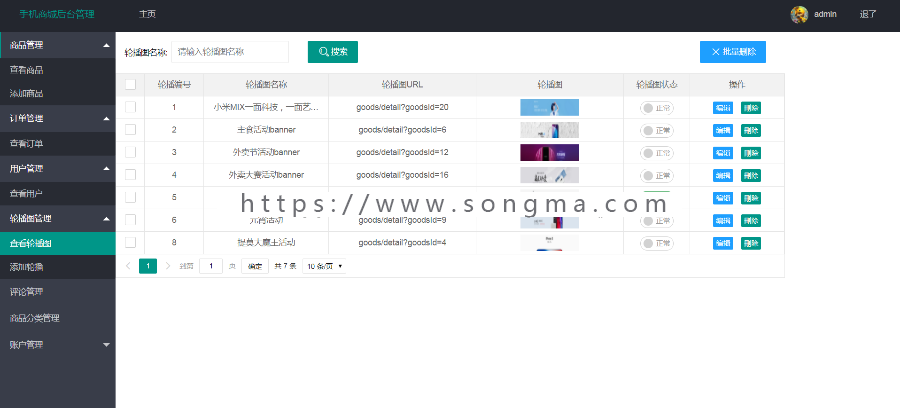Image resolution: width=900 pixels, height=408 pixels.
Task: Open the goodsId=6 banner thumbnail
Action: tap(549, 130)
